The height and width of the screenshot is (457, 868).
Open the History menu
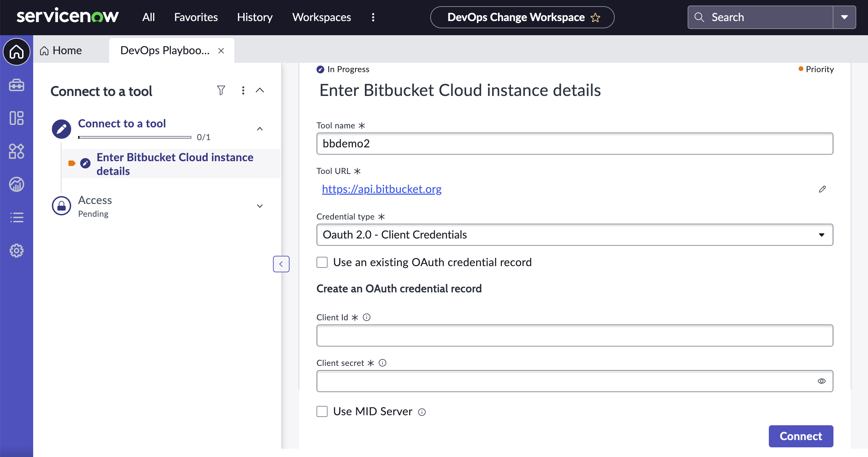point(255,17)
